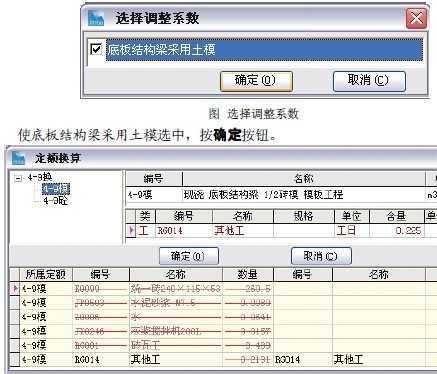This screenshot has height=374, width=437.
Task: Close the 选择调整系数 dialog
Action: (416, 18)
